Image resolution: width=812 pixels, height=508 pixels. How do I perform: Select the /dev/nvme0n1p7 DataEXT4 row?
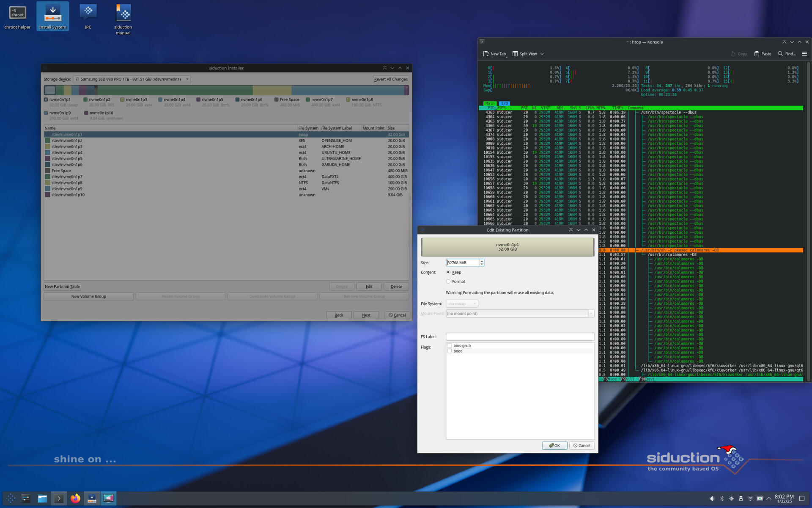pos(226,177)
